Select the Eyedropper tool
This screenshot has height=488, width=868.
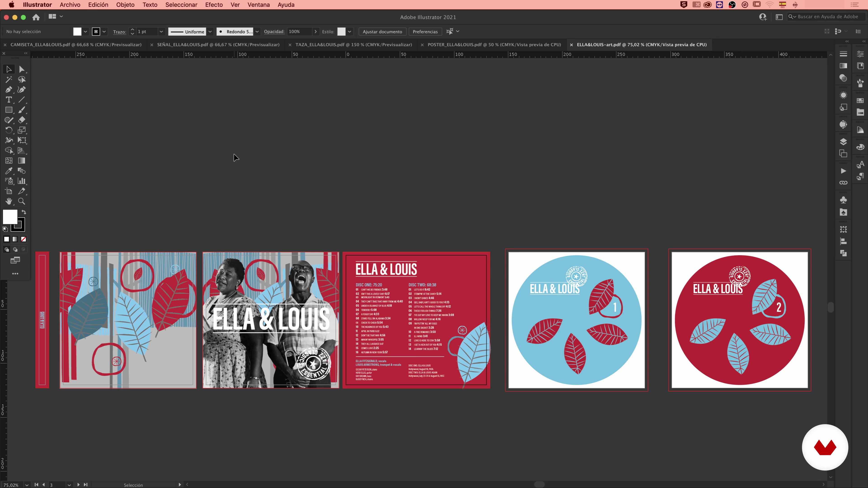(x=9, y=171)
